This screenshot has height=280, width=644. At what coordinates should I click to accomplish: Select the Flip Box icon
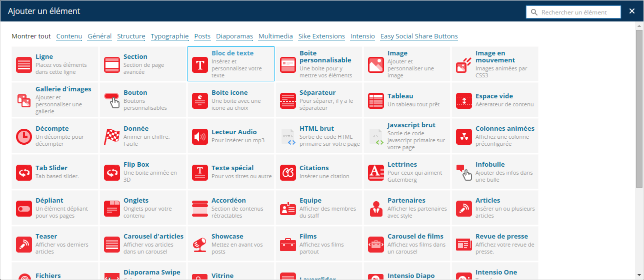pyautogui.click(x=112, y=173)
